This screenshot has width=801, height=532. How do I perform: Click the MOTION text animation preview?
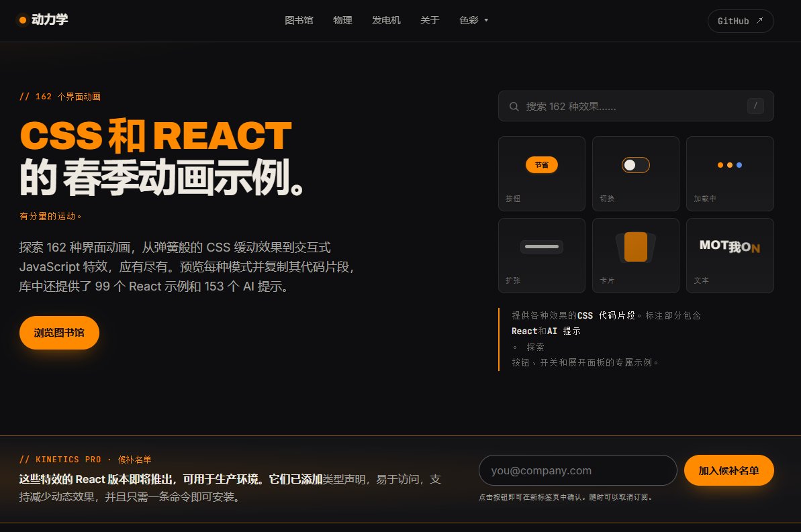click(729, 247)
